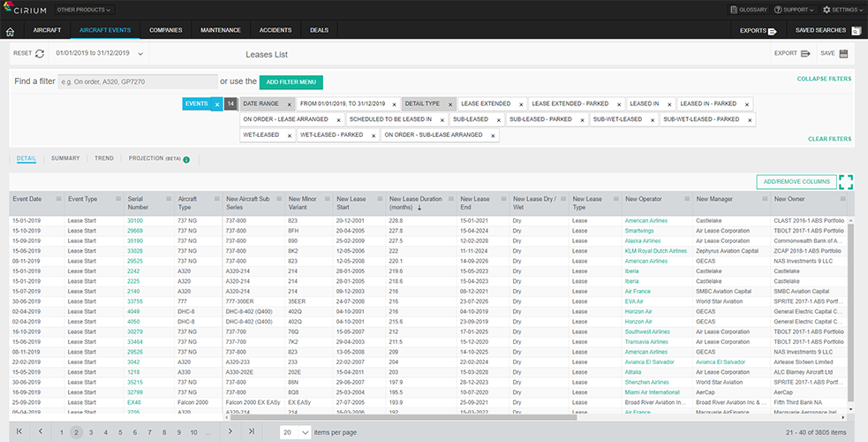The width and height of the screenshot is (868, 442).
Task: Open New Manager column menu icon
Action: pos(765,200)
